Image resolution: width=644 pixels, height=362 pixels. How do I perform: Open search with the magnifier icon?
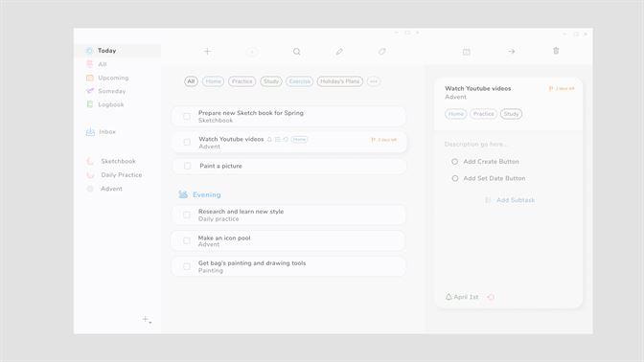click(x=296, y=52)
